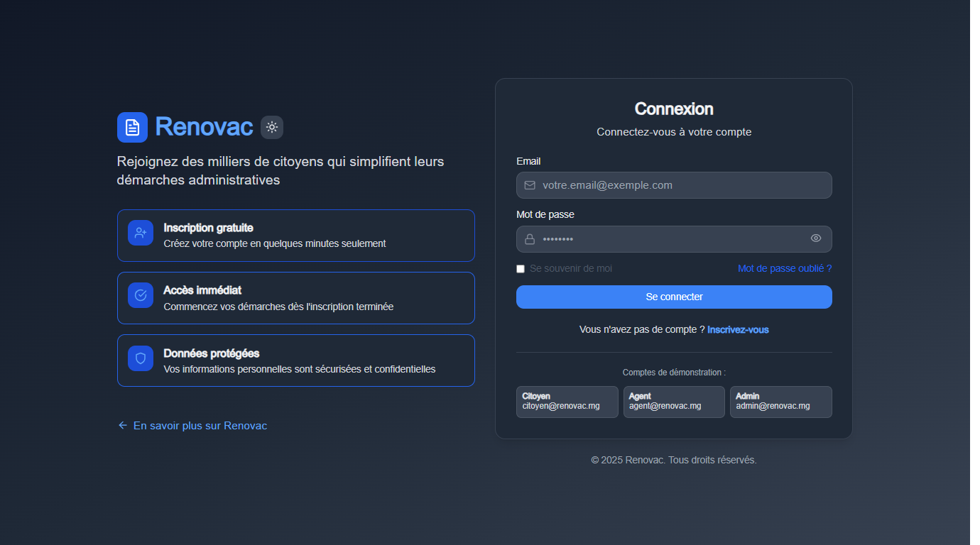Click Créez votre compte en quelques minutes text
Screen dimensions: 980x545
click(x=275, y=243)
